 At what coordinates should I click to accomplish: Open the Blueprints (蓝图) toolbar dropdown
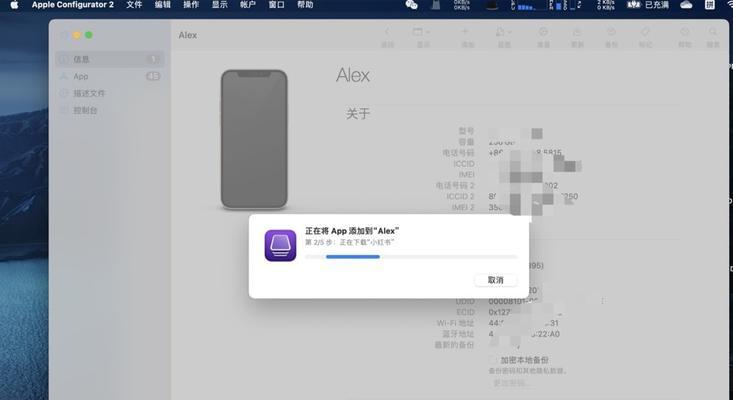[x=503, y=33]
